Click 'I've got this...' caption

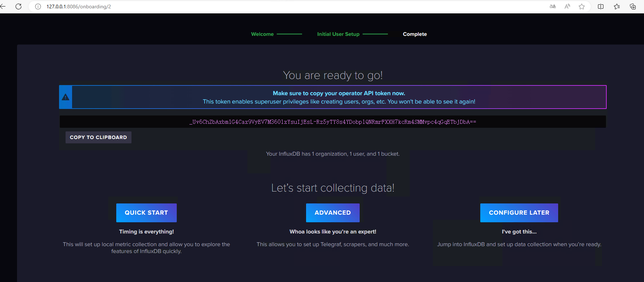click(519, 232)
